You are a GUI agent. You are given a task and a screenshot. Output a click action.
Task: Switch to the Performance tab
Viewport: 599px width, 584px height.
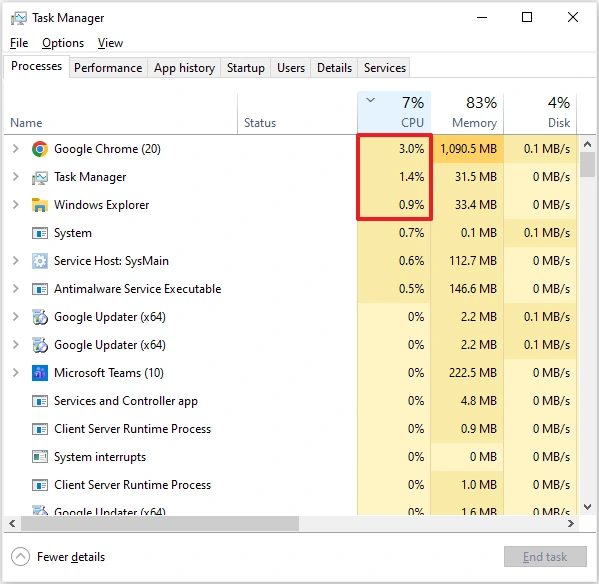108,68
